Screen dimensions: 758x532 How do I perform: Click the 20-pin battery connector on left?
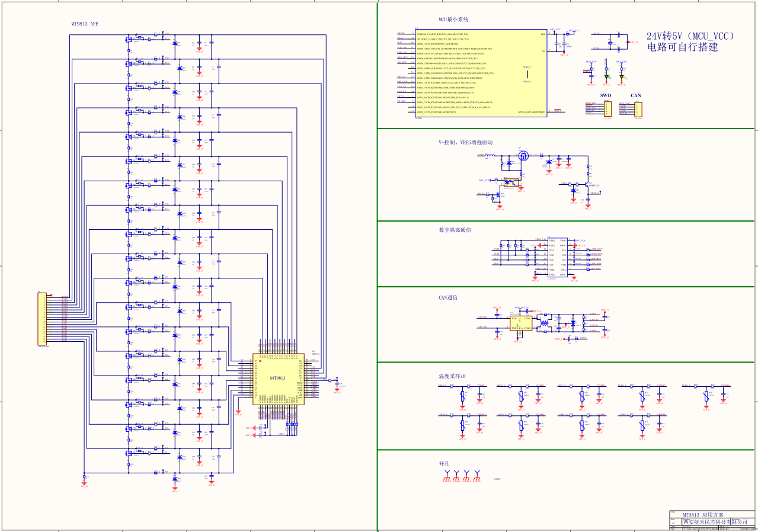(x=42, y=319)
